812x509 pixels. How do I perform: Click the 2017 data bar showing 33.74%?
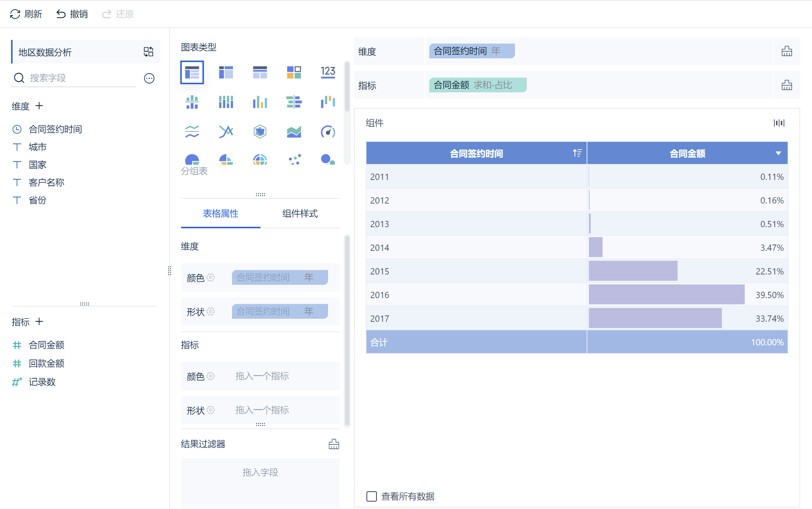(x=655, y=318)
